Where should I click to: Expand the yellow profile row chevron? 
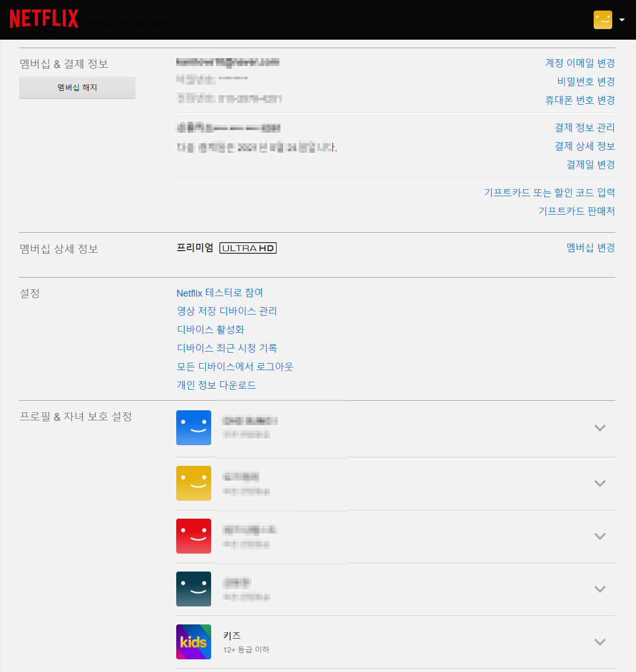[x=599, y=483]
